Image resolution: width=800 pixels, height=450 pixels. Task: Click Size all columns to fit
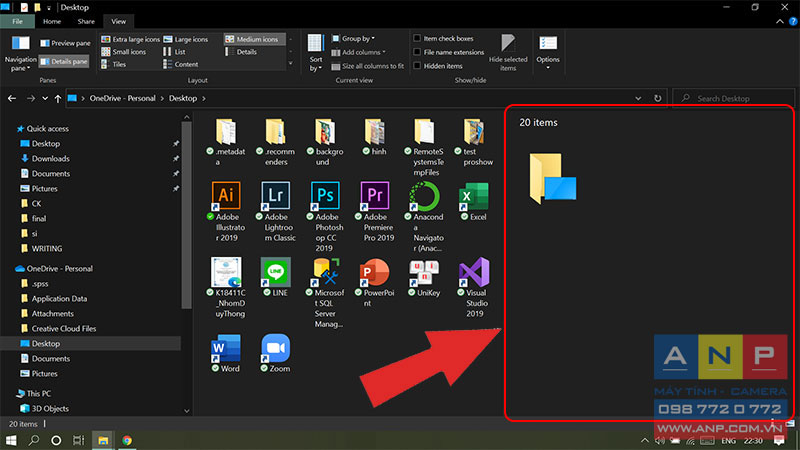[368, 66]
